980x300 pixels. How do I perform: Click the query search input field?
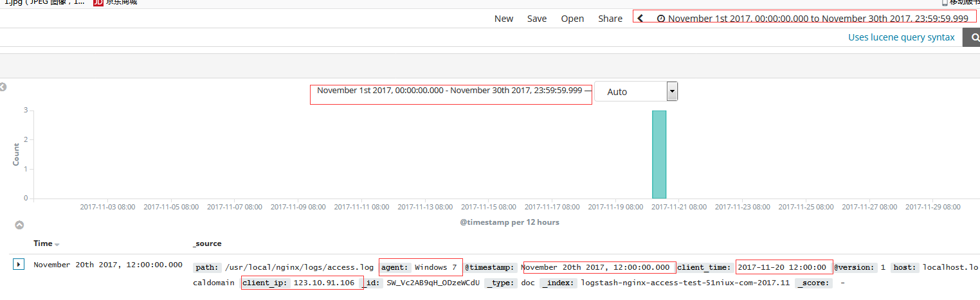tap(418, 37)
